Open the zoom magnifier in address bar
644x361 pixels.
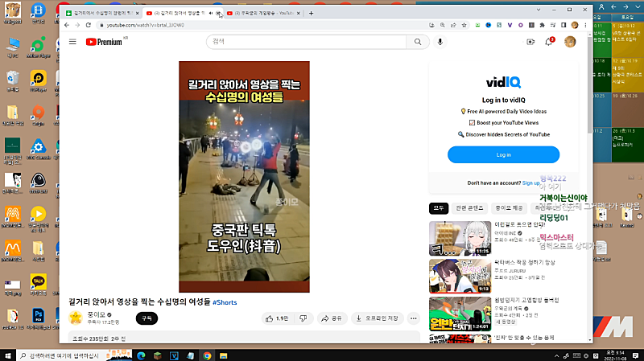tap(442, 25)
